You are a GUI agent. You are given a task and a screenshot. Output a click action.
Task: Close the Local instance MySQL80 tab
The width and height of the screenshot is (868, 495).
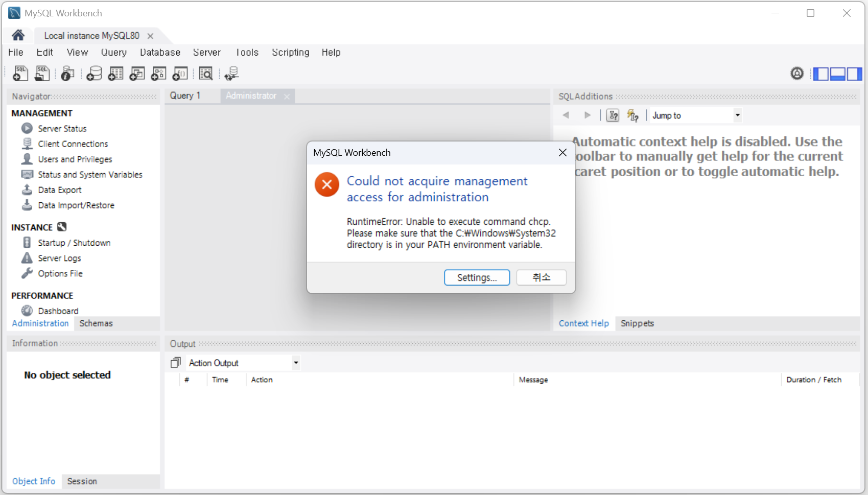coord(150,36)
